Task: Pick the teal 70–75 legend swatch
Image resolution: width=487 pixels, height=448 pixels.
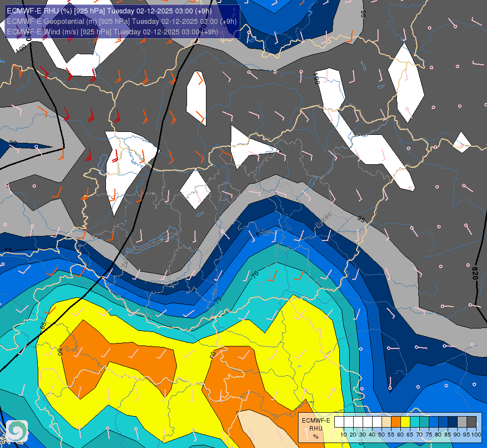Action: (x=424, y=422)
